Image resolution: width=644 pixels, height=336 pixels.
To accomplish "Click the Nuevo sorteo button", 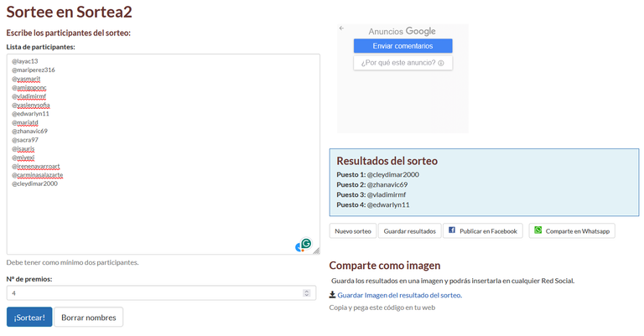I will tap(353, 231).
